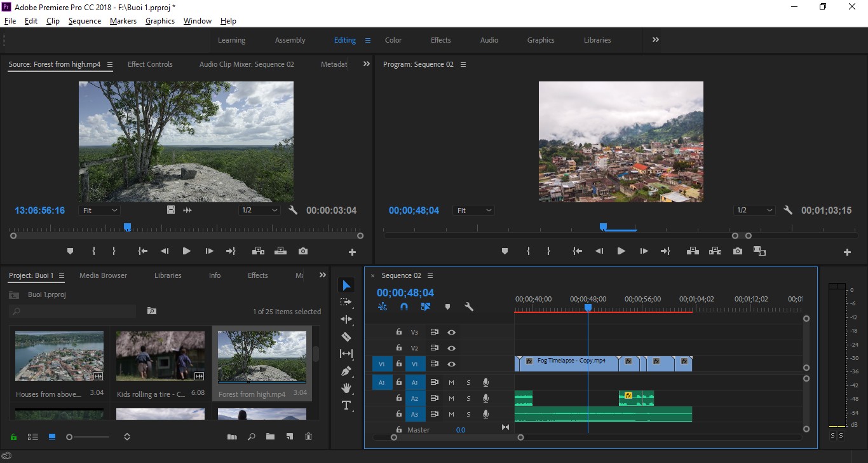Viewport: 868px width, 463px height.
Task: Open Source monitor playback resolution 1/2 dropdown
Action: (x=259, y=210)
